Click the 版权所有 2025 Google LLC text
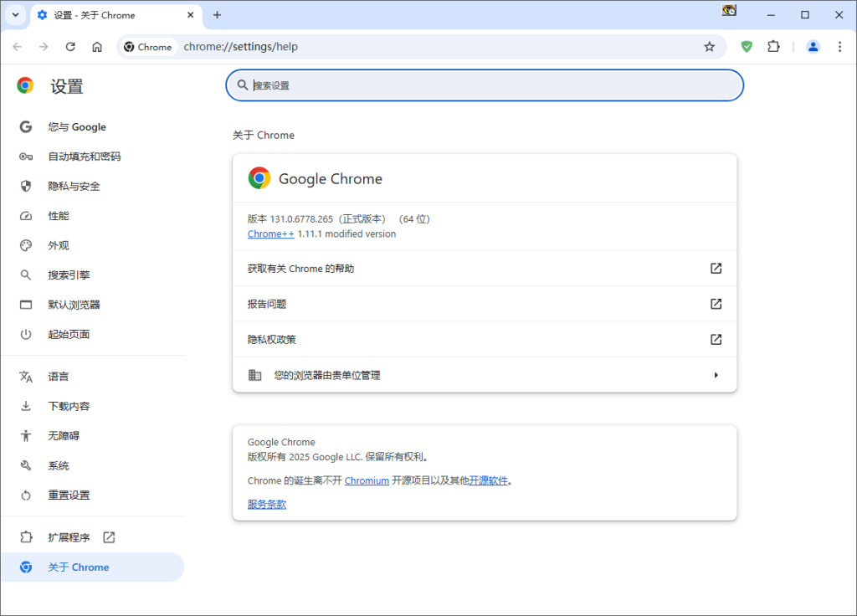Image resolution: width=857 pixels, height=616 pixels. (x=337, y=457)
